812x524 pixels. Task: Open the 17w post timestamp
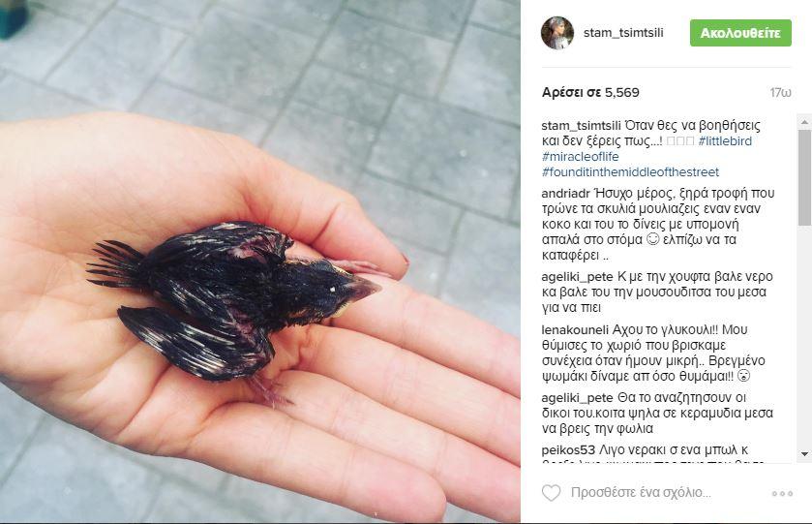point(780,93)
